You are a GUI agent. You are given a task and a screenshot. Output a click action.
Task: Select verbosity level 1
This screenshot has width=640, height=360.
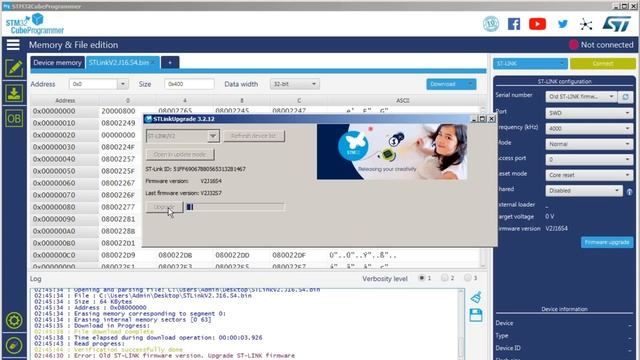[x=422, y=278]
